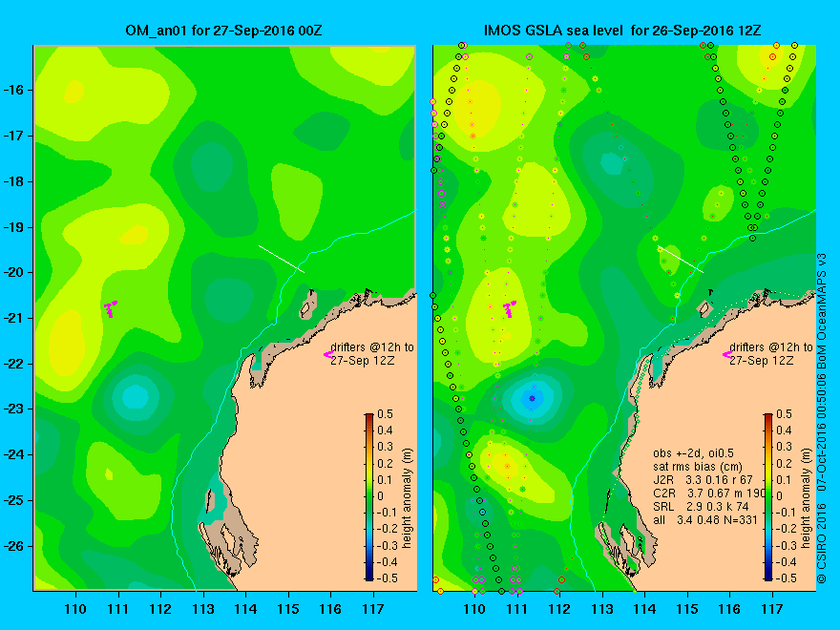Image resolution: width=840 pixels, height=630 pixels.
Task: Click longitude 112 under the left map
Action: tap(160, 609)
